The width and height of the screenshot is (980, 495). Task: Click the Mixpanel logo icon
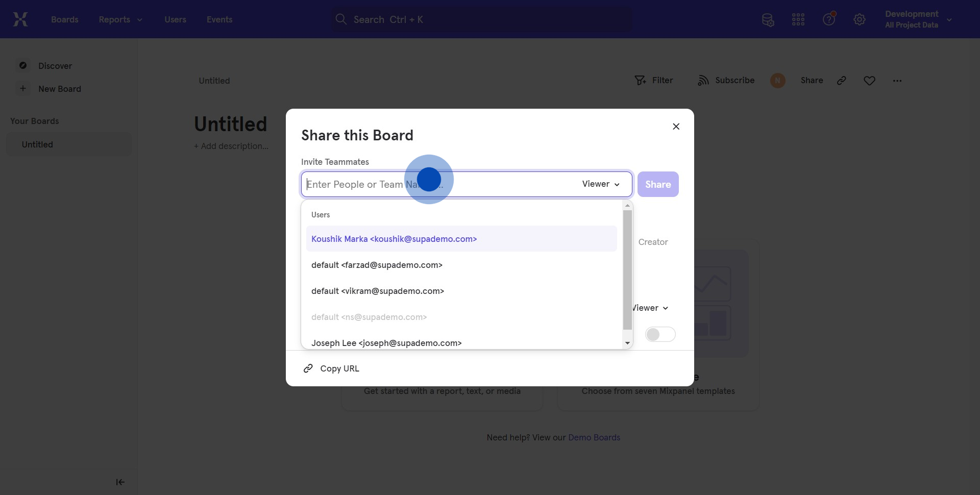pos(20,19)
